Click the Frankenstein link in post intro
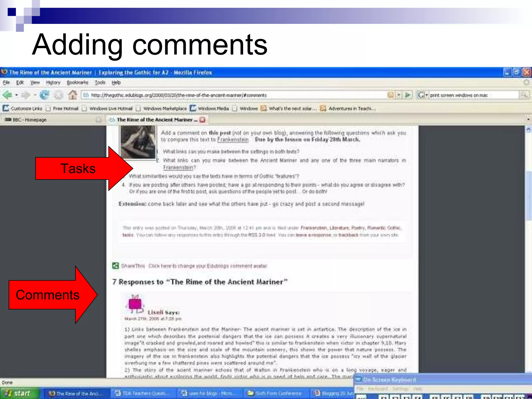The height and width of the screenshot is (399, 532). coord(233,139)
